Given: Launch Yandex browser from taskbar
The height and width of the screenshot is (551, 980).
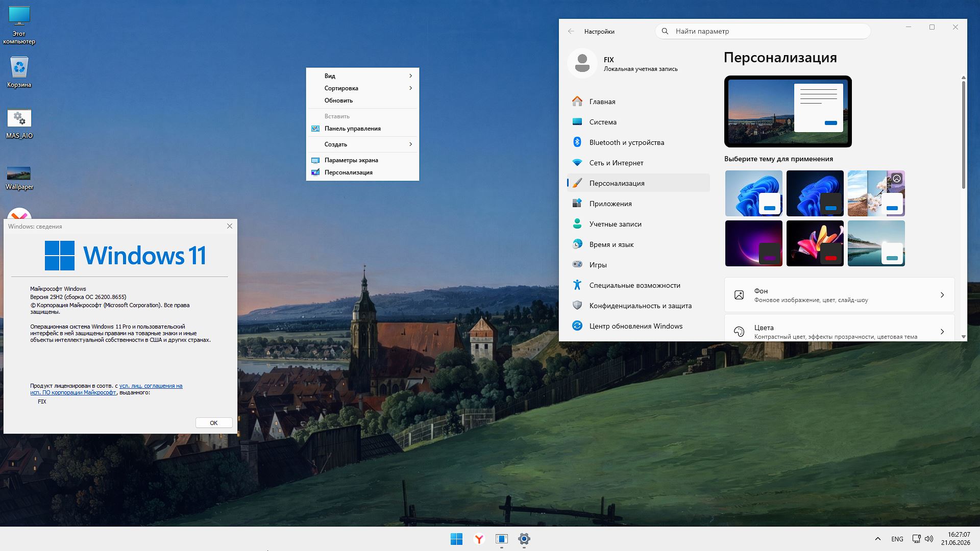Looking at the screenshot, I should 479,539.
